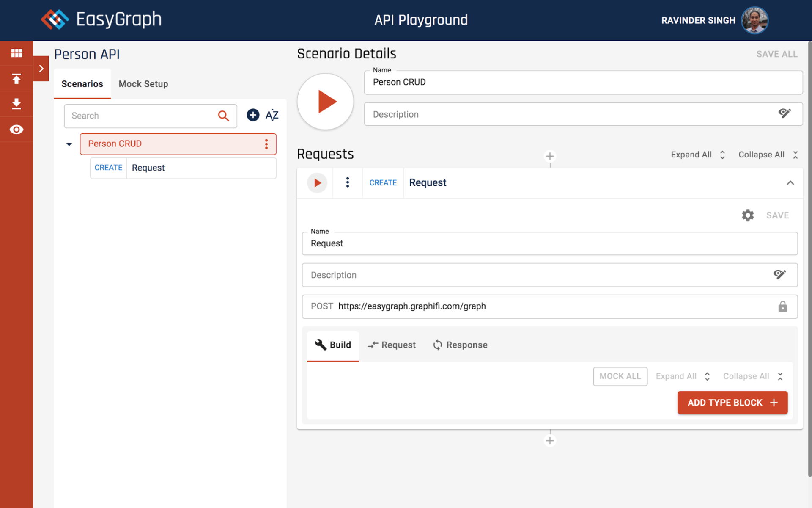Sort scenarios with the AZ icon
The image size is (812, 508).
click(272, 115)
